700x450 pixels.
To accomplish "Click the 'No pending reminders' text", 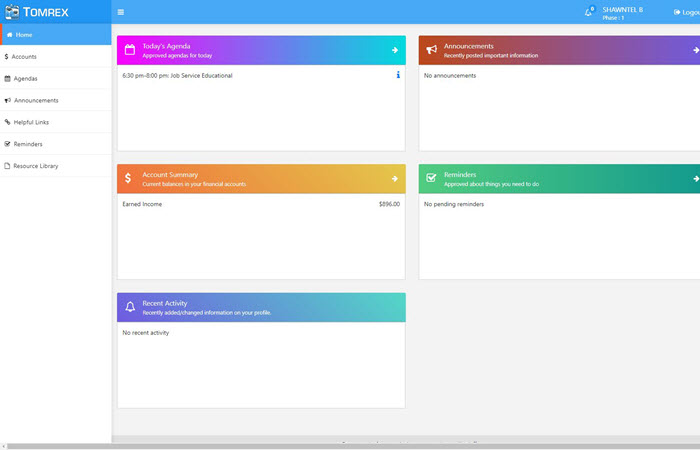I will coord(454,204).
